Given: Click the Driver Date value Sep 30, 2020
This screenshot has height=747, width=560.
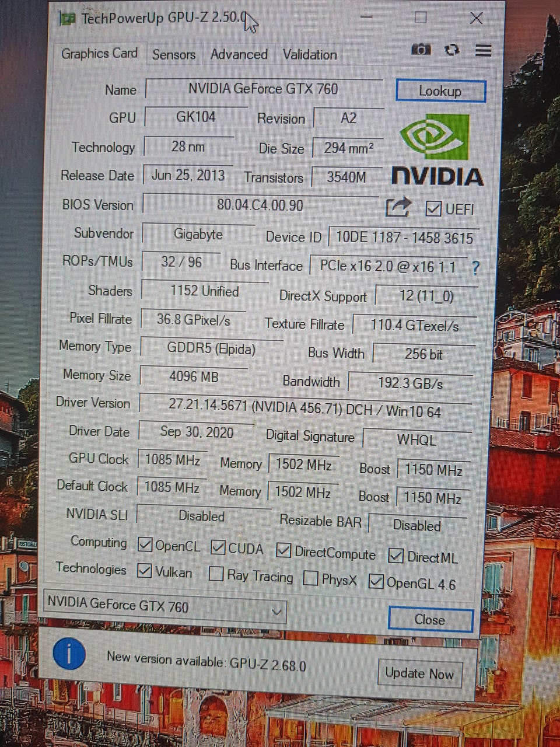Looking at the screenshot, I should [x=197, y=432].
